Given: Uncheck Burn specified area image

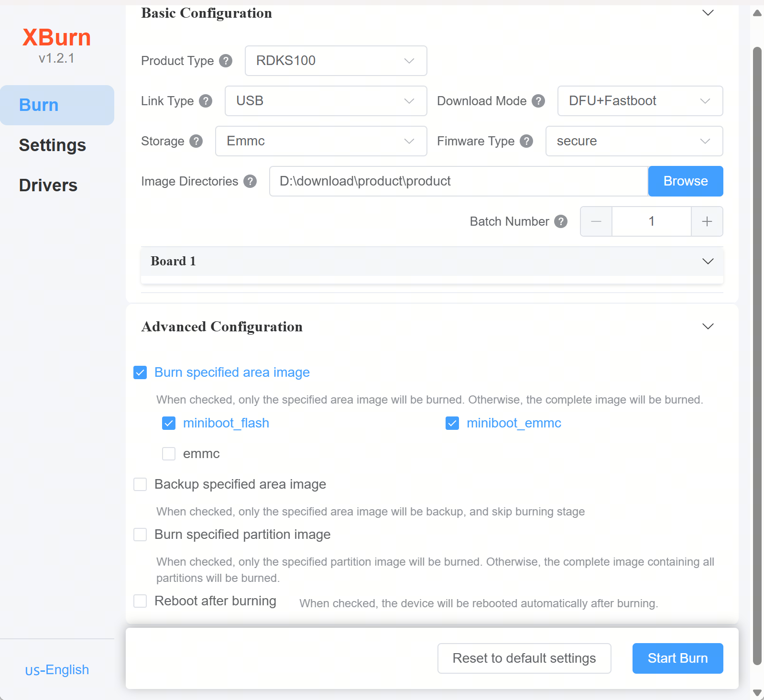Looking at the screenshot, I should [x=140, y=372].
